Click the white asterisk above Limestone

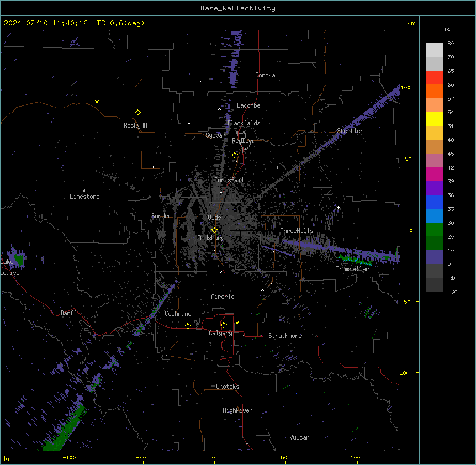pyautogui.click(x=84, y=191)
